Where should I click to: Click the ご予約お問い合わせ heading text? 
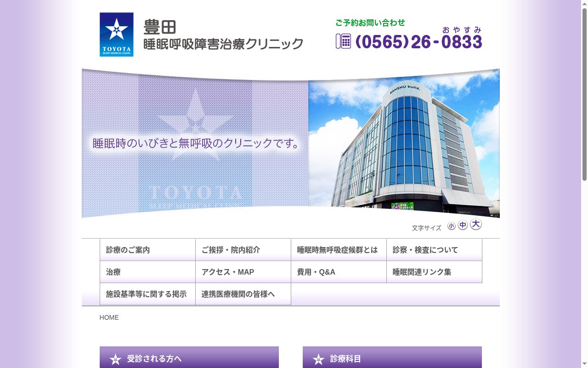(370, 23)
